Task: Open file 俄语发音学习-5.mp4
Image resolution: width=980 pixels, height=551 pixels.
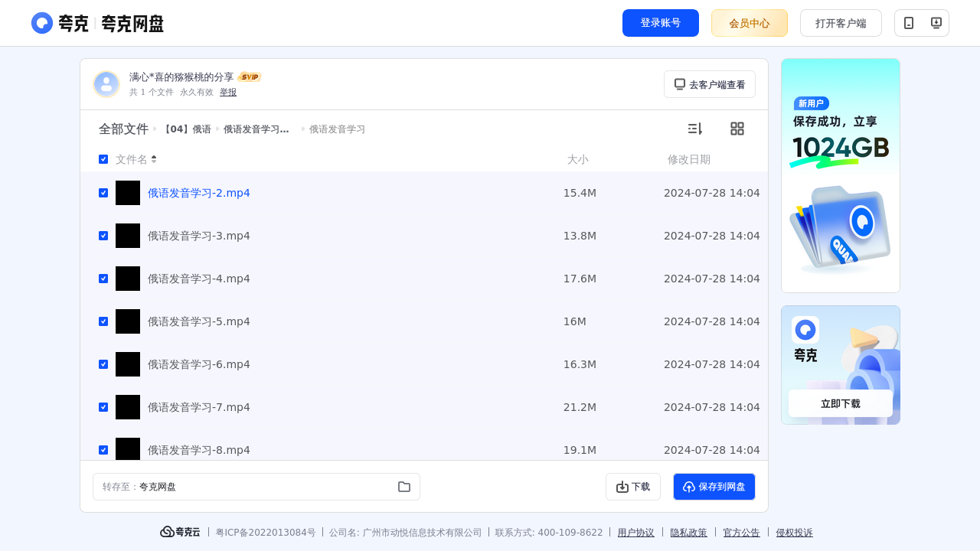Action: click(x=199, y=321)
